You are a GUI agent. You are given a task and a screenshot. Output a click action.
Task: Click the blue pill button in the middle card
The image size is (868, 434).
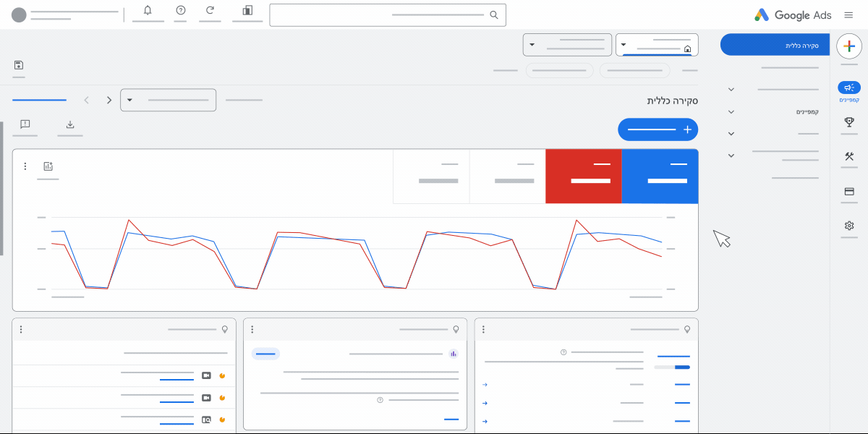click(x=265, y=354)
